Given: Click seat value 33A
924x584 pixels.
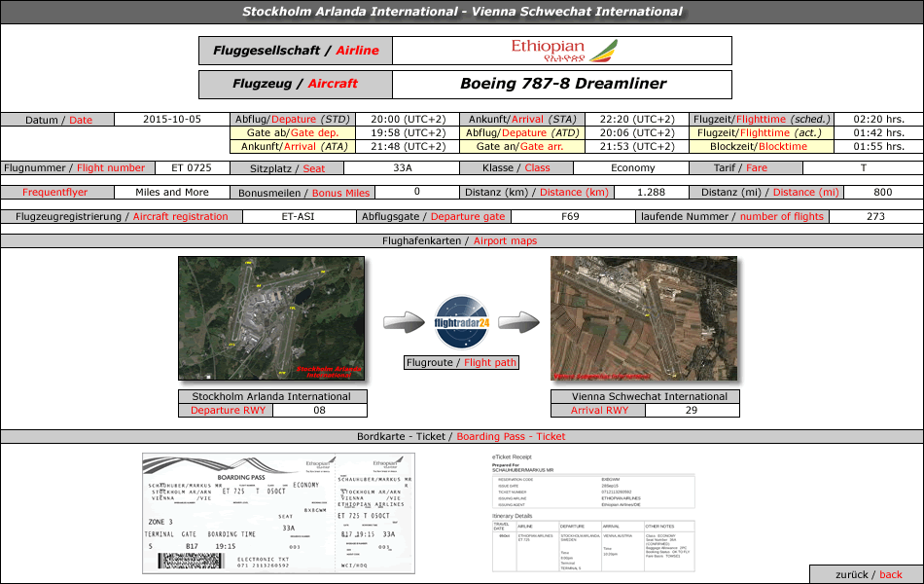Looking at the screenshot, I should click(402, 168).
